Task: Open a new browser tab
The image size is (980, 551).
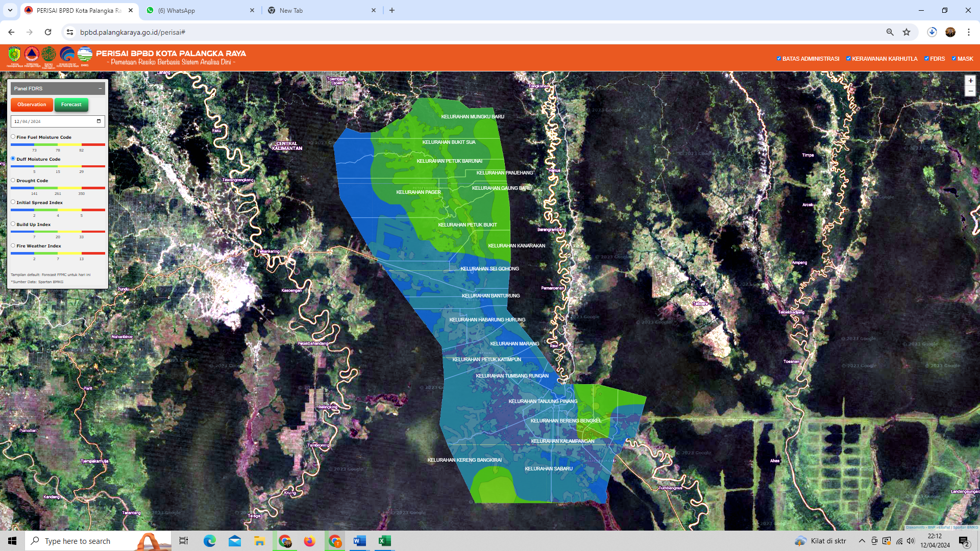Action: coord(392,10)
